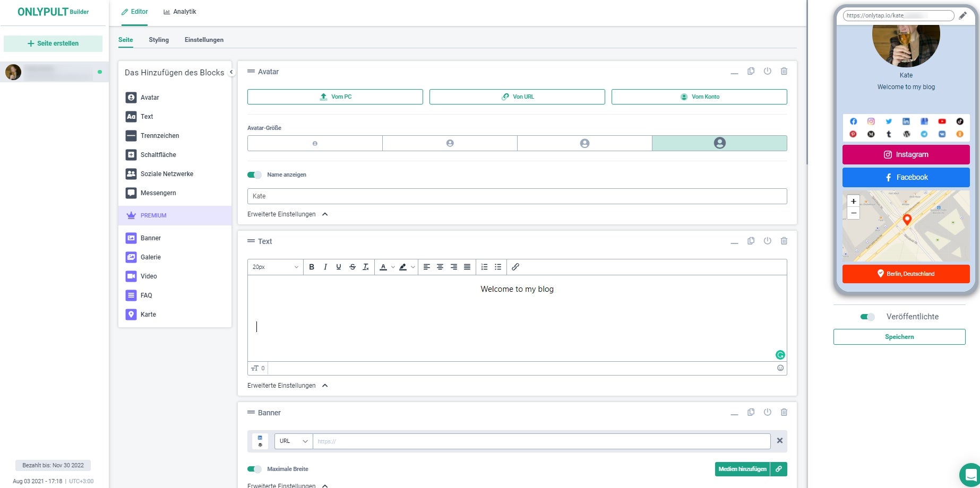This screenshot has height=488, width=980.
Task: Zoom out on the preview map
Action: (854, 213)
